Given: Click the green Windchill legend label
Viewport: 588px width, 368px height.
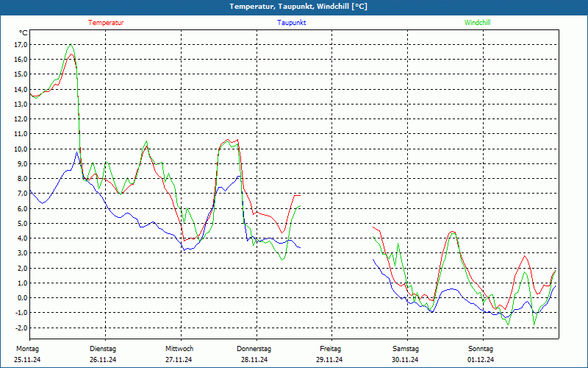Looking at the screenshot, I should click(477, 23).
